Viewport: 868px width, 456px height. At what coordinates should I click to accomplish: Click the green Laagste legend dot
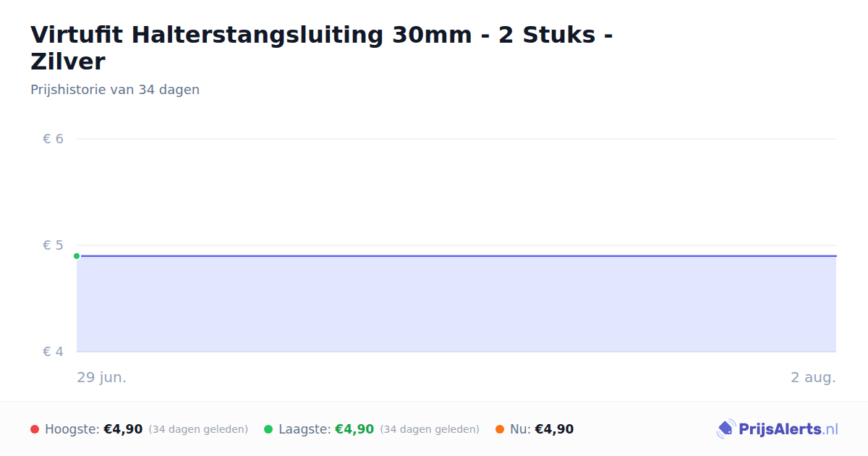coord(268,429)
